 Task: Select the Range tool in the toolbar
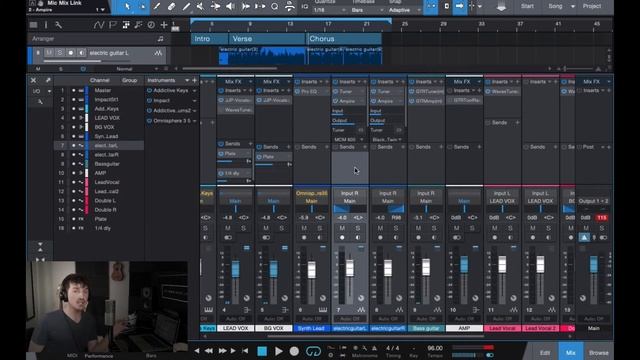(142, 7)
